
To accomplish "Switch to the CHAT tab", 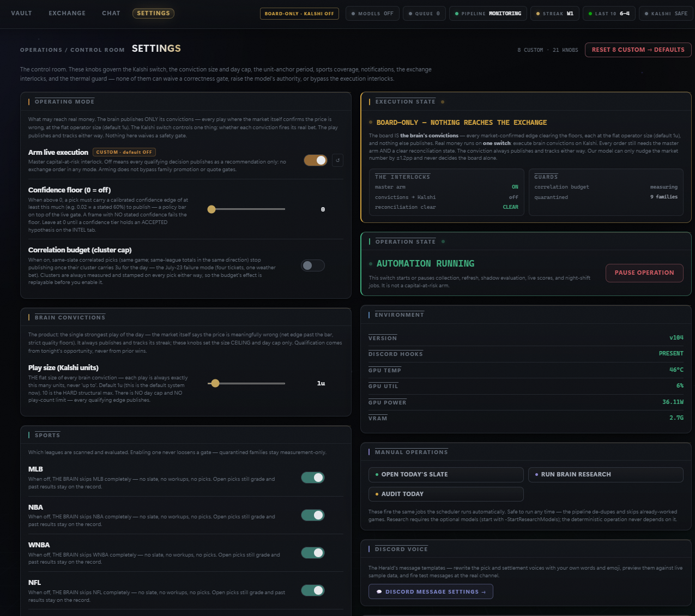I will tap(111, 13).
